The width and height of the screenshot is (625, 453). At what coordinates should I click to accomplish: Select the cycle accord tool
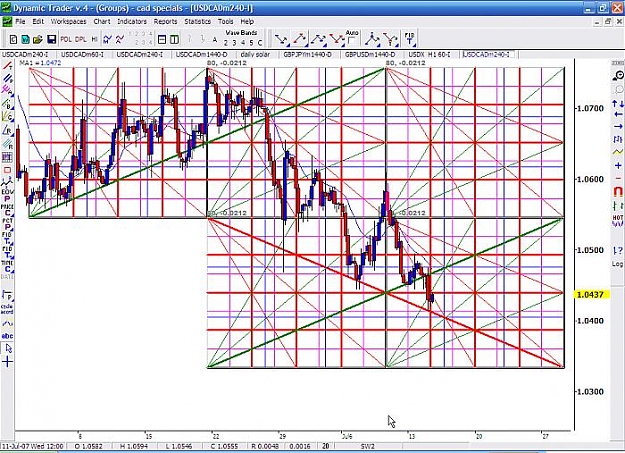(7, 309)
